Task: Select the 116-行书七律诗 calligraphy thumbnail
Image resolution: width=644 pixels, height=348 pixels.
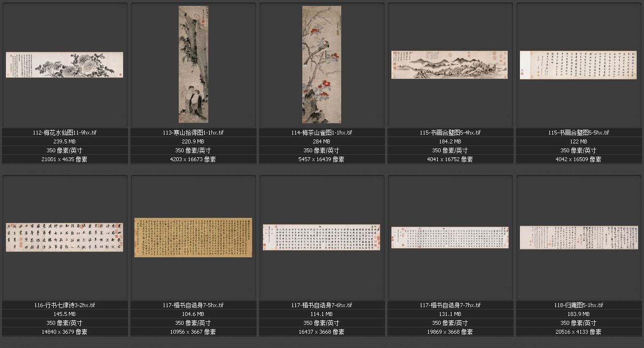Action: [x=64, y=237]
